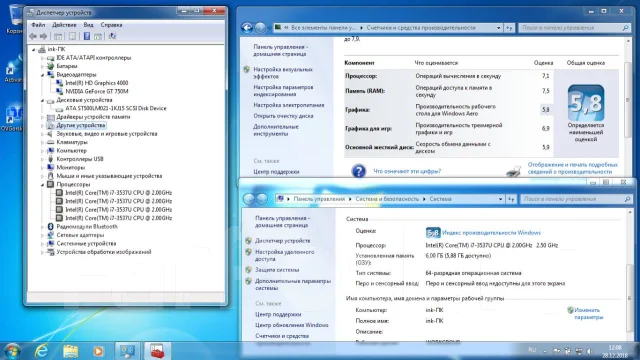640x360 pixels.
Task: Select ATA ST500LM021-1KJ15 SCSI Disk Device
Action: click(x=116, y=108)
